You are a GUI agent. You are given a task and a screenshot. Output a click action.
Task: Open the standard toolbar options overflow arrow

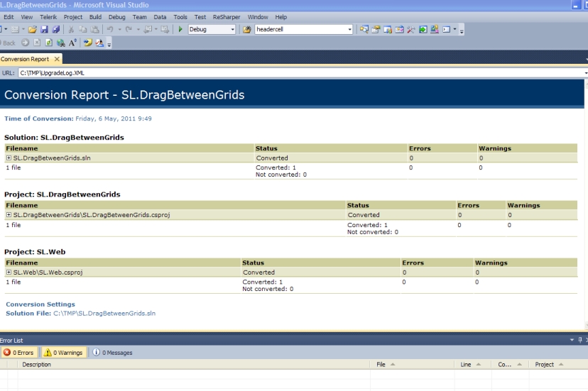coord(462,31)
